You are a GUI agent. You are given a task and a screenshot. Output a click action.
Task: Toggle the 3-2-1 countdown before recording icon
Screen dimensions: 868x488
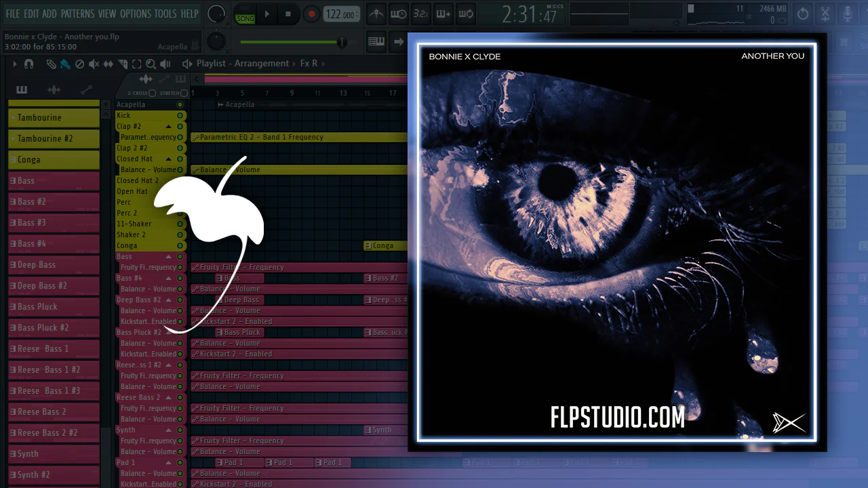click(x=420, y=14)
